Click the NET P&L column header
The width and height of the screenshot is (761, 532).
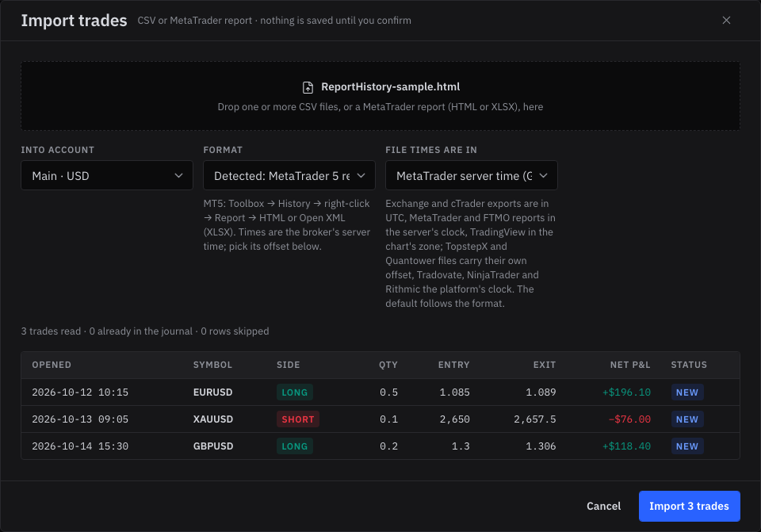point(630,365)
